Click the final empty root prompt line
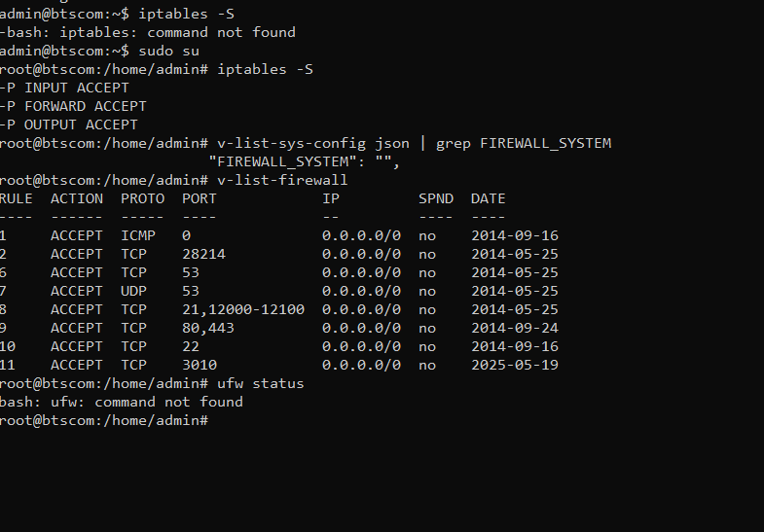 click(x=104, y=420)
